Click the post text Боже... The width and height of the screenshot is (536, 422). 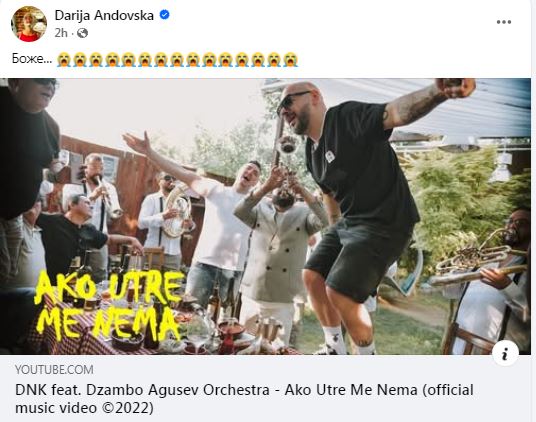click(32, 59)
